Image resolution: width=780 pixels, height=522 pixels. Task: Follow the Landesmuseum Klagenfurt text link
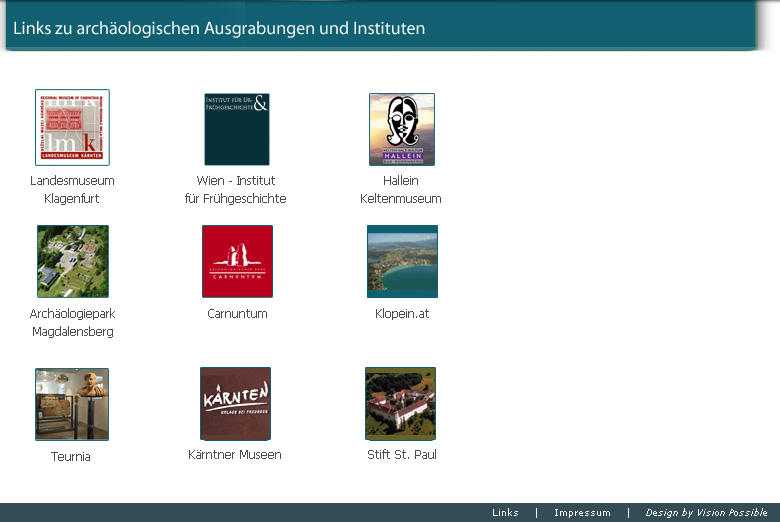click(72, 190)
